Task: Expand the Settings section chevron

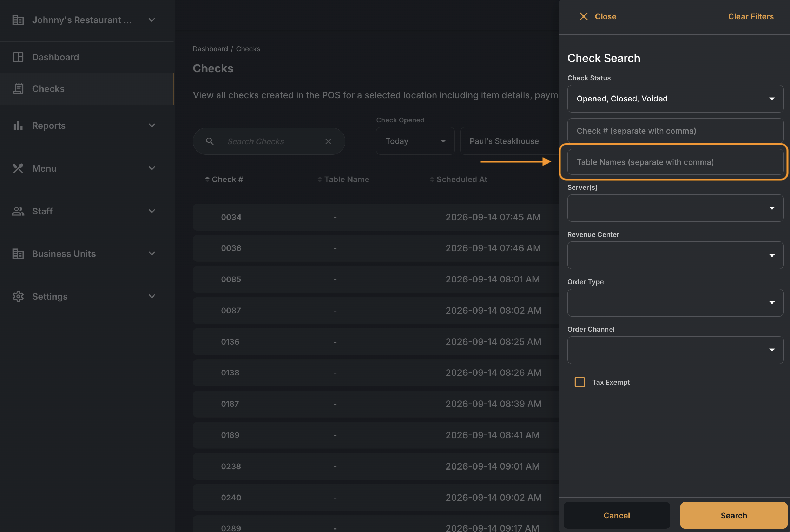Action: coord(152,297)
